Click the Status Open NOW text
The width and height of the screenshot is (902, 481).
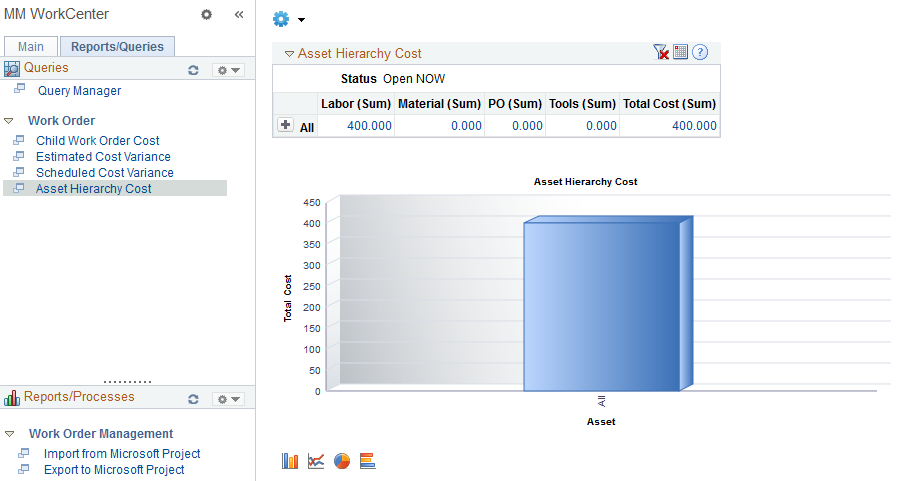pos(393,79)
